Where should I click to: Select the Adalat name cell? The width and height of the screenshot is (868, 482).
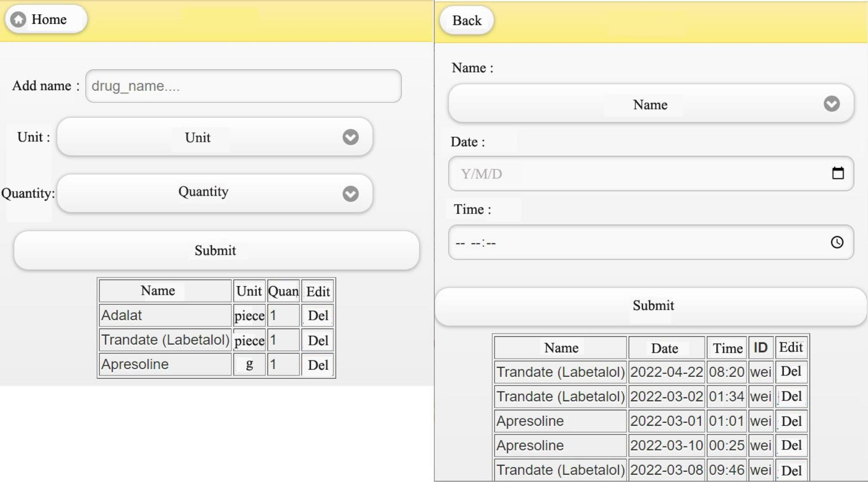coord(165,316)
